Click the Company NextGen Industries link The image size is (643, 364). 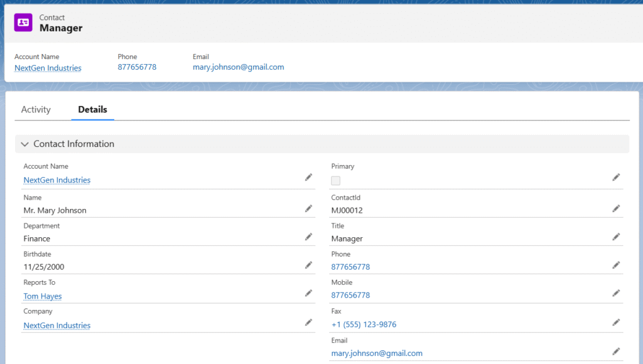pyautogui.click(x=57, y=326)
